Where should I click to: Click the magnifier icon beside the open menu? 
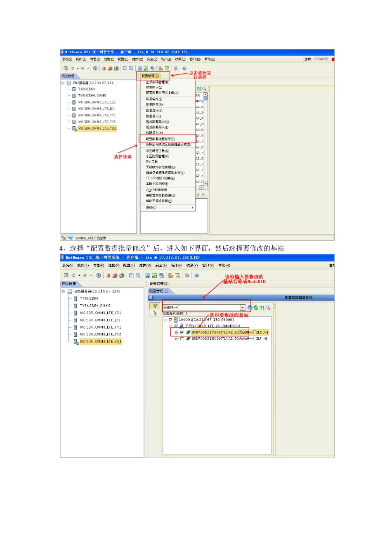pos(204,89)
